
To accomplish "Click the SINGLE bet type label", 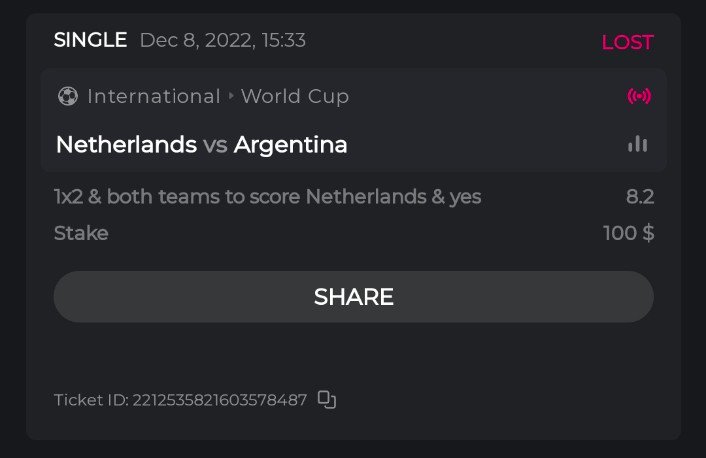I will (90, 41).
